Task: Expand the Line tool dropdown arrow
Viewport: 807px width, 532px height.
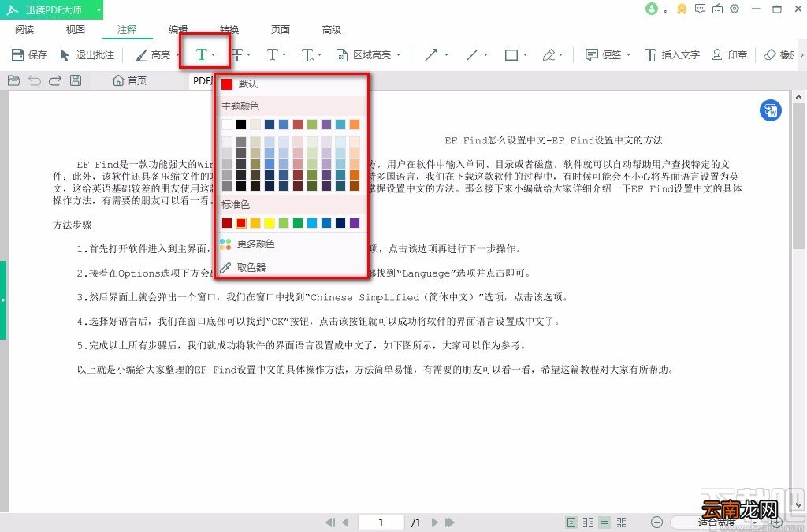Action: point(485,54)
